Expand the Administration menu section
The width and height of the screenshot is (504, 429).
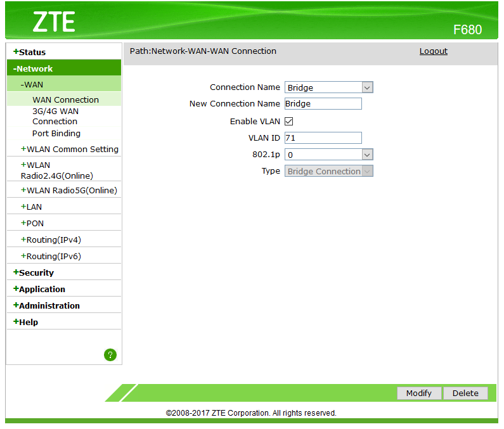click(47, 305)
